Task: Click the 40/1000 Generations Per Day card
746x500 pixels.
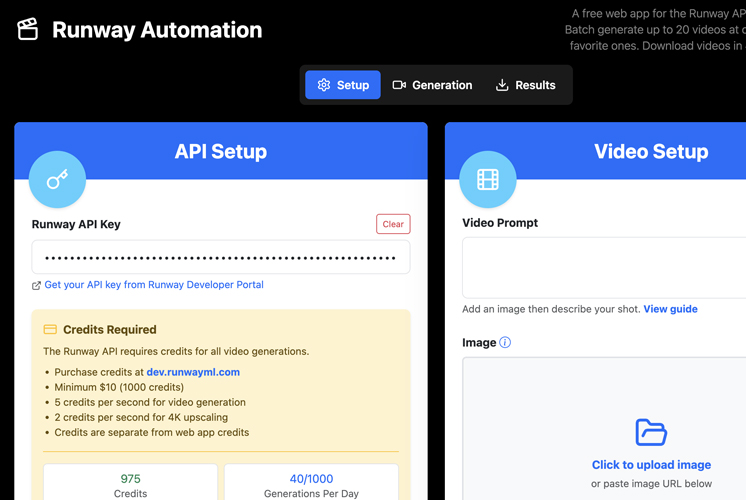Action: click(x=311, y=483)
